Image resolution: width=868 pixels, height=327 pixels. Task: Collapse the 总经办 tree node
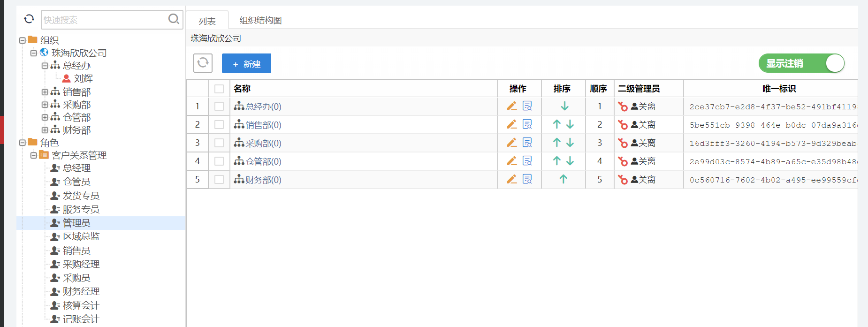(45, 66)
